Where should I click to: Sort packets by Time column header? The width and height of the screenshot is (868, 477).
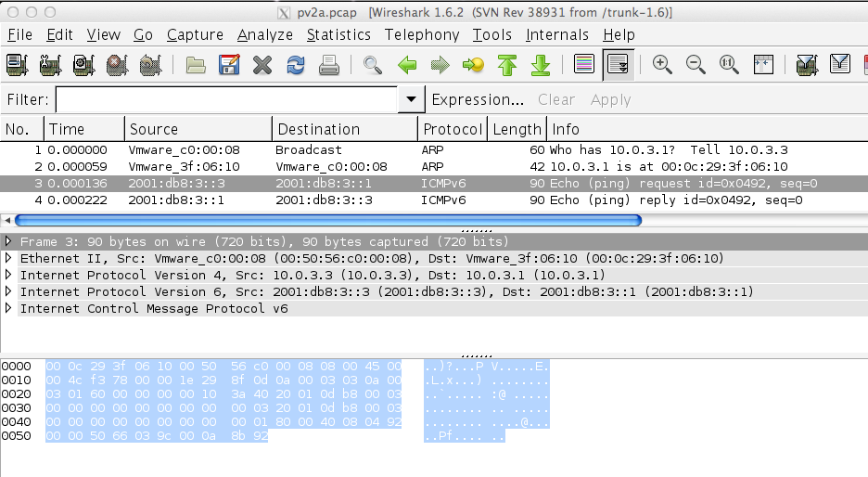(x=84, y=129)
